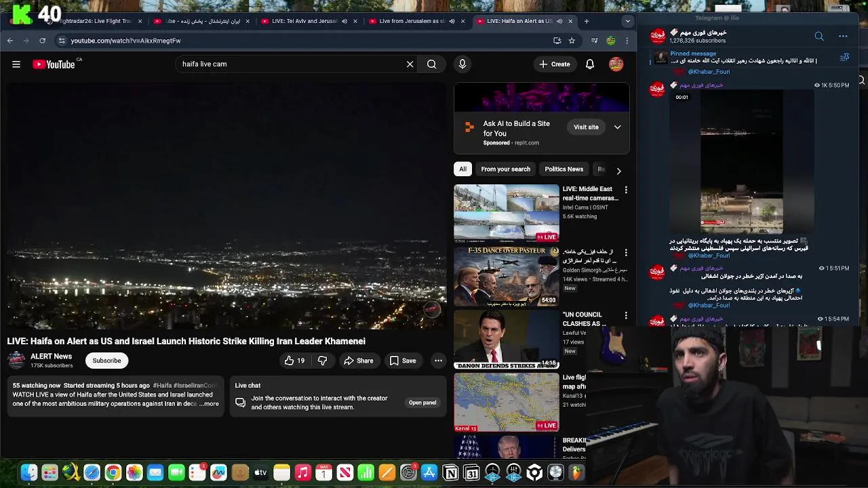Image resolution: width=868 pixels, height=488 pixels.
Task: Open Launchpad from the Dock
Action: point(50,472)
